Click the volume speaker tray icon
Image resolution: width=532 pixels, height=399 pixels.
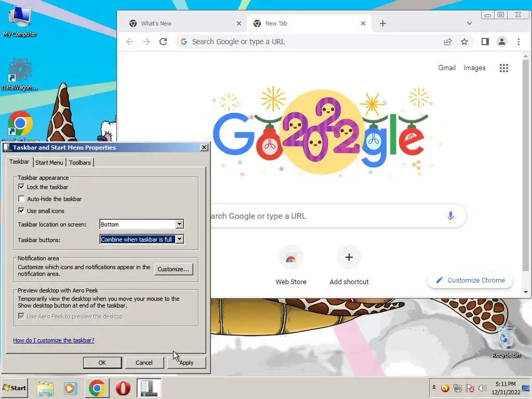tap(482, 388)
